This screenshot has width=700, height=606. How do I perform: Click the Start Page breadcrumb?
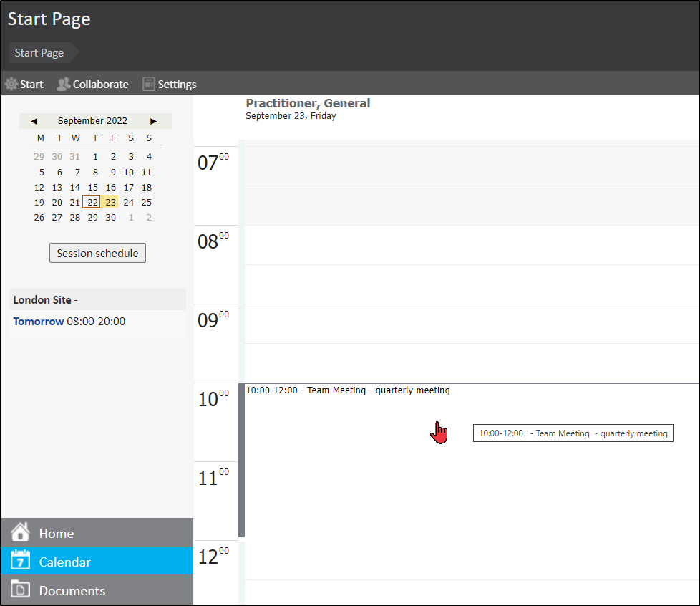(x=39, y=53)
